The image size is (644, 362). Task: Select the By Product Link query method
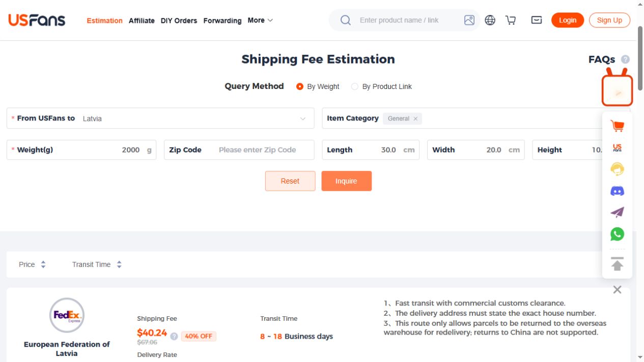click(381, 86)
